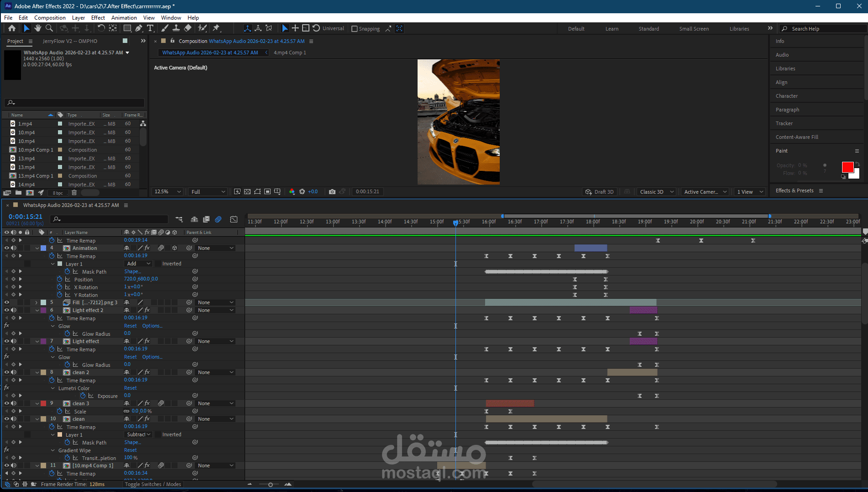Open the Animation menu
This screenshot has width=868, height=492.
124,18
